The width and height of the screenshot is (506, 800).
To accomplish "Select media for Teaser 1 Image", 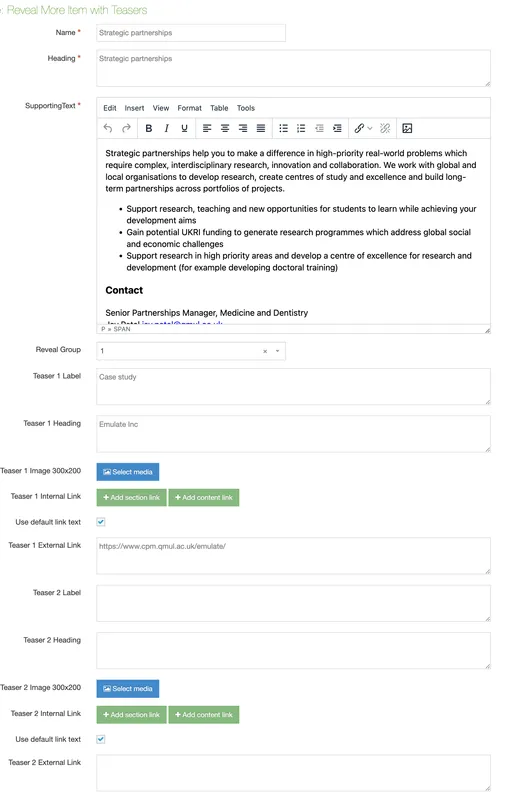I will (x=128, y=472).
